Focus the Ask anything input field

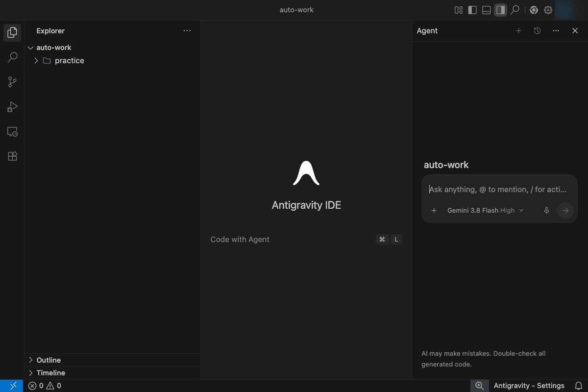point(499,189)
